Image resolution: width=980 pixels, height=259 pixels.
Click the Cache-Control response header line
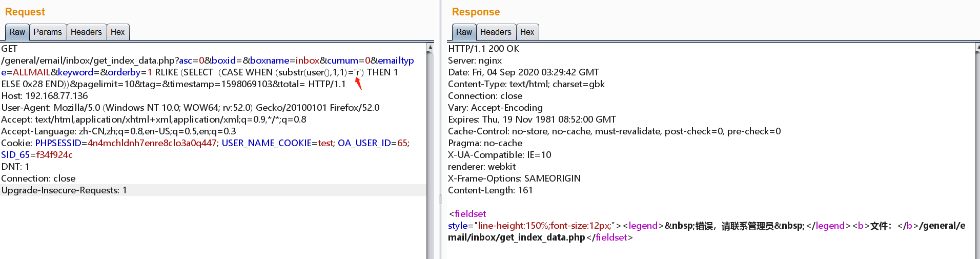(x=615, y=131)
